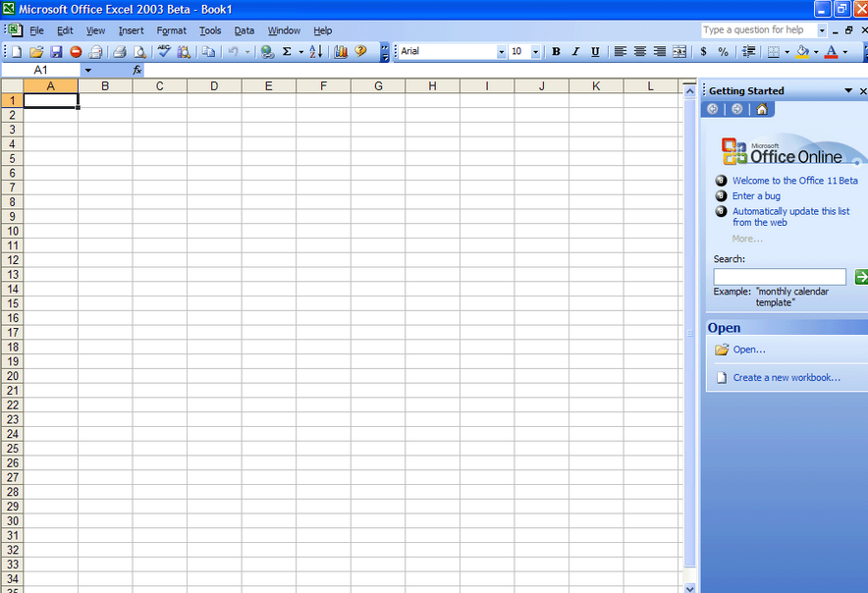Open the Getting Started pane menu arrow
Screen dimensions: 868x593
(x=848, y=90)
